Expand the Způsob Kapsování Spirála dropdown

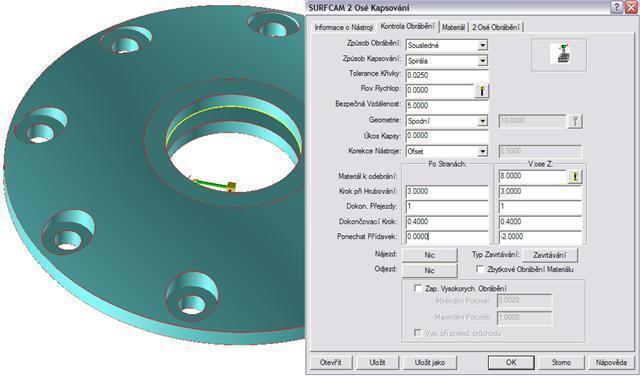[x=483, y=61]
